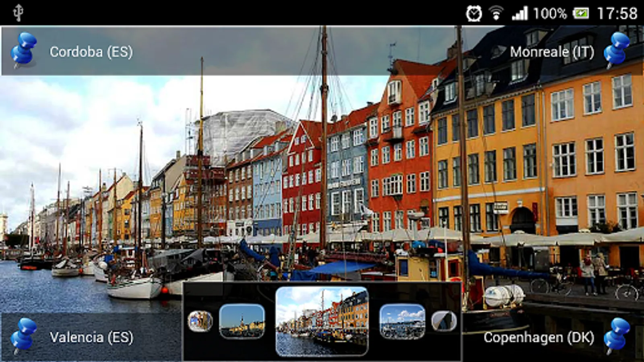Select Valencia (ES) as the answer
Viewport: 644px width, 362px height.
point(91,337)
